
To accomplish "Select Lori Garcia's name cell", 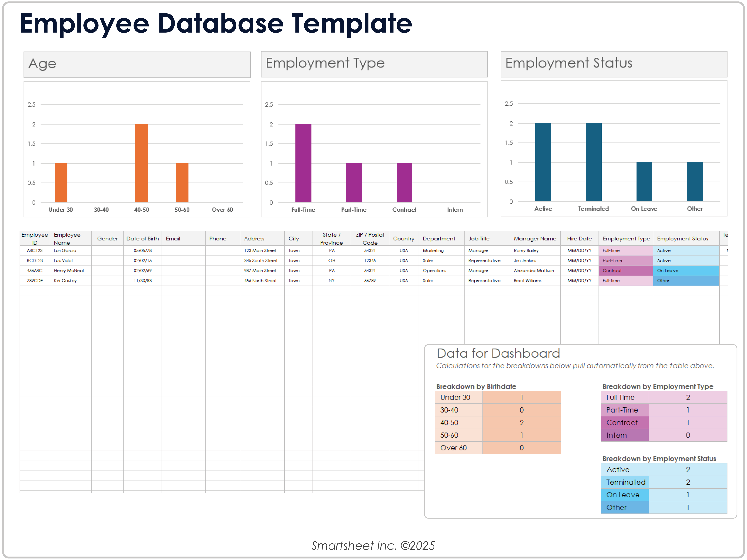I will 65,250.
